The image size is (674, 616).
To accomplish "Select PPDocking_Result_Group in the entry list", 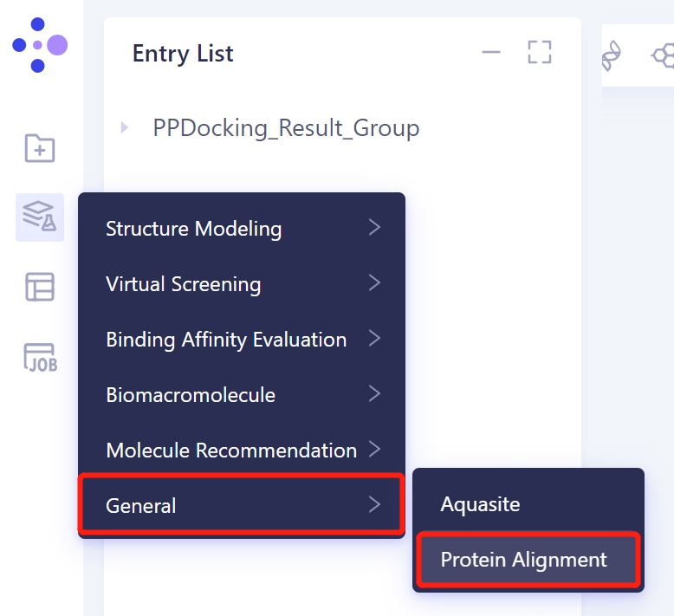I will pos(286,128).
